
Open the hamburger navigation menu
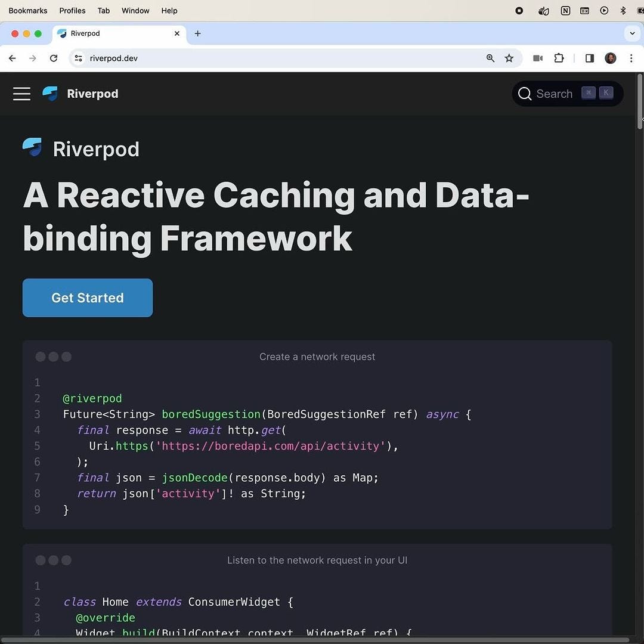21,94
